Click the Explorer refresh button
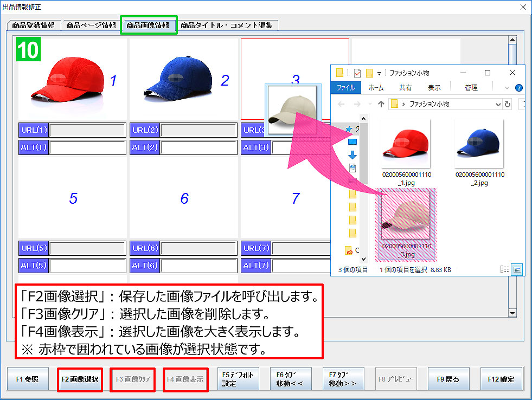 tap(508, 104)
